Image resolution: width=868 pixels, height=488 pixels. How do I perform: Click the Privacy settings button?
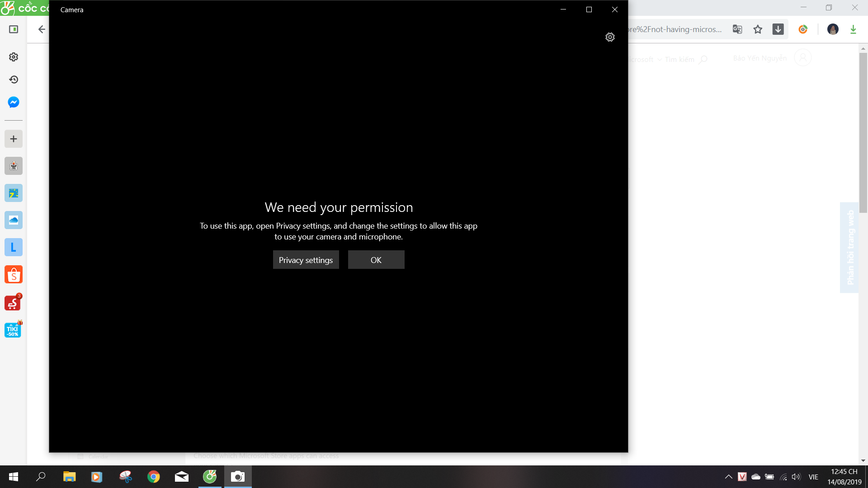tap(306, 260)
